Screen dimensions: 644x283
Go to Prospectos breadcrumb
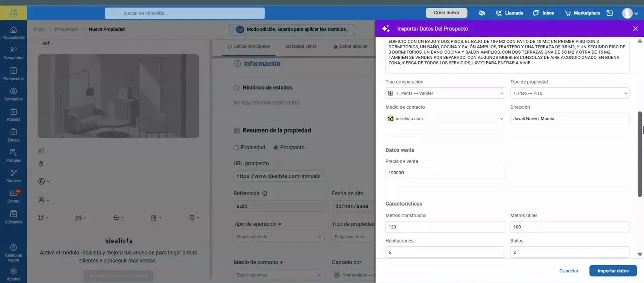(66, 29)
